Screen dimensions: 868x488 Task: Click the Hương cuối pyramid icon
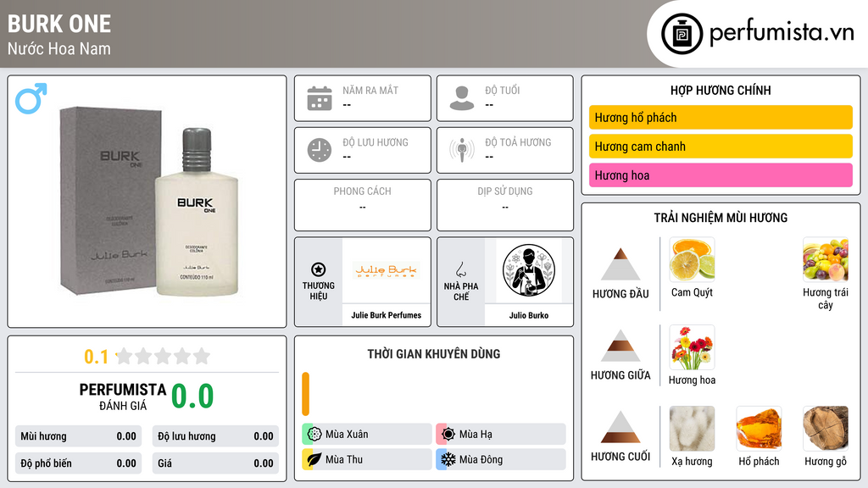(620, 427)
